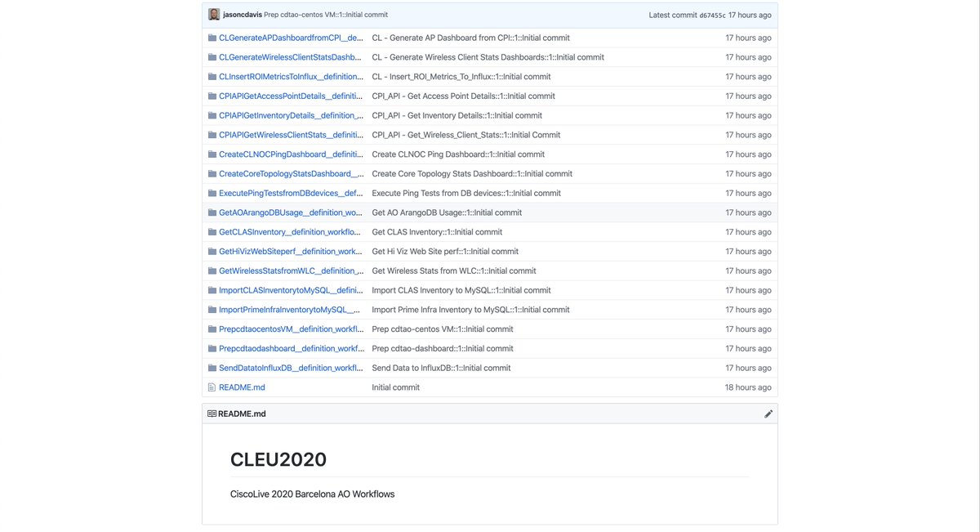Open jasoncdavis user profile link

(x=243, y=15)
